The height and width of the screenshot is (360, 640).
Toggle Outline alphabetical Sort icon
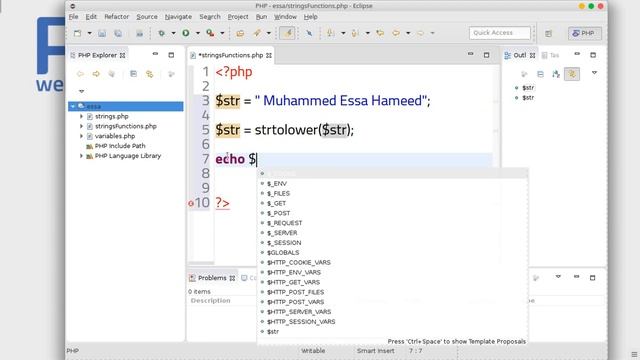tap(556, 74)
